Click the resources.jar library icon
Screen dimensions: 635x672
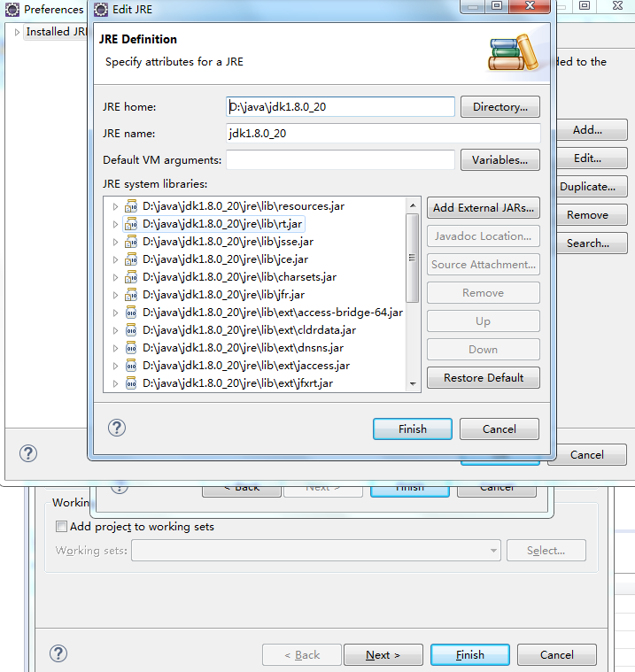point(131,206)
